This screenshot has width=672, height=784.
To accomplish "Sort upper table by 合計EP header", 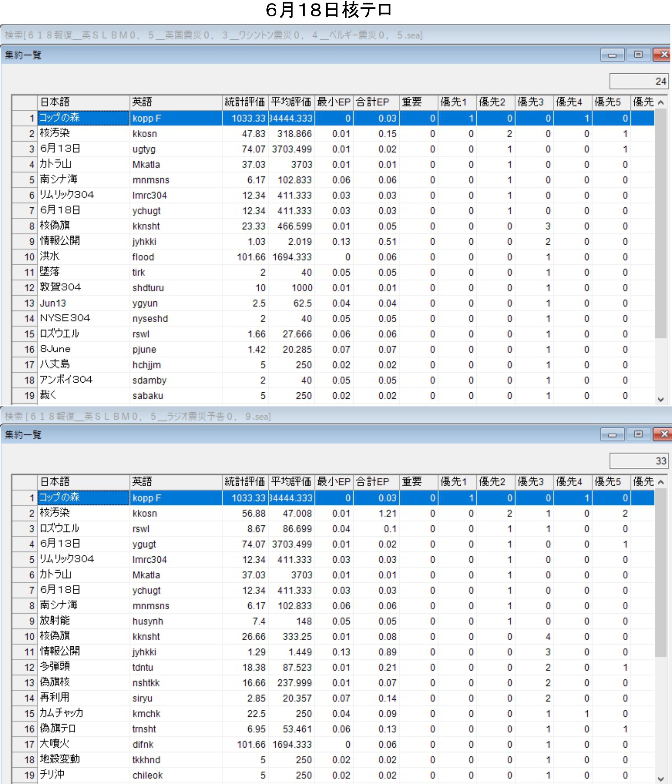I will [376, 102].
